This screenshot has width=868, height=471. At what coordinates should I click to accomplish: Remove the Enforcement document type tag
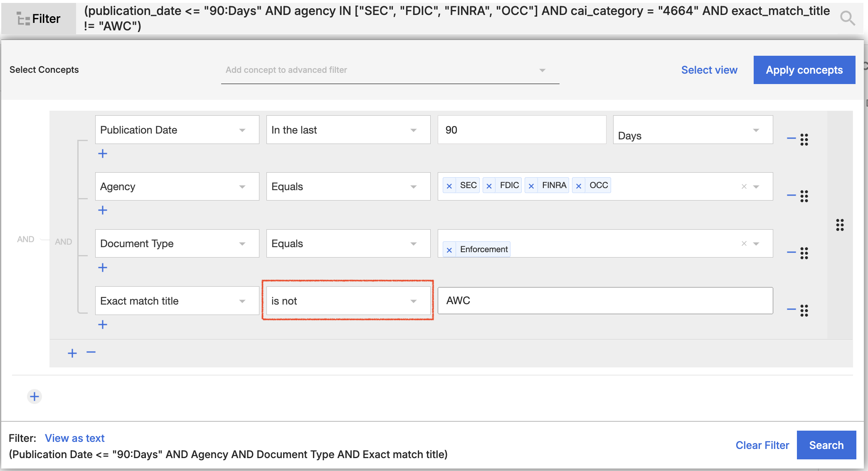tap(449, 250)
